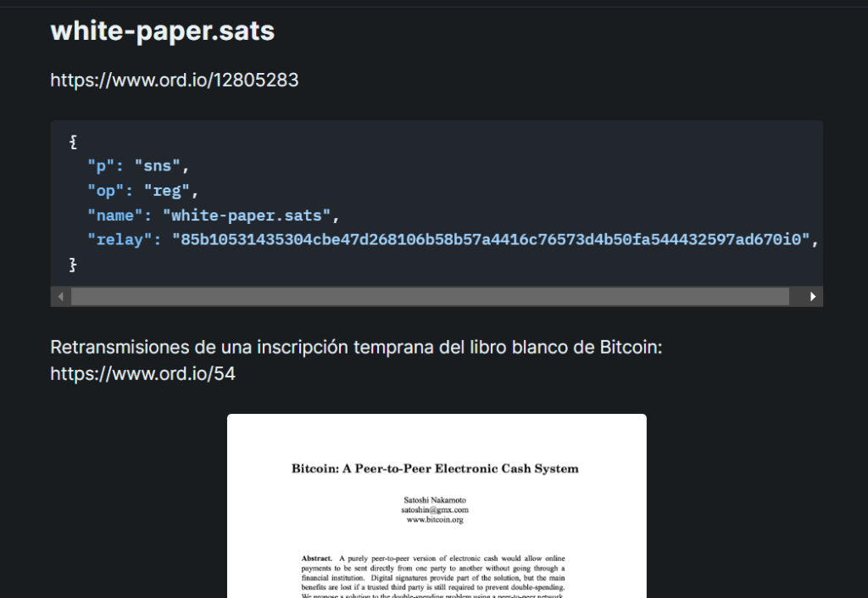The image size is (868, 598).
Task: Click the closing curly brace in the code
Action: coord(73,265)
